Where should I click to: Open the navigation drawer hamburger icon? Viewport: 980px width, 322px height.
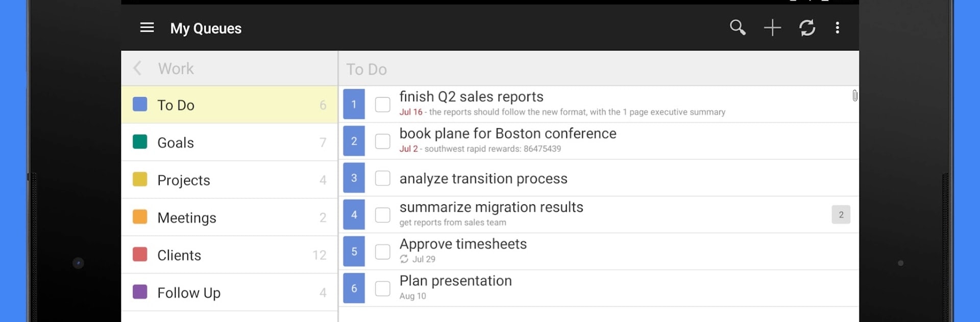pyautogui.click(x=147, y=28)
